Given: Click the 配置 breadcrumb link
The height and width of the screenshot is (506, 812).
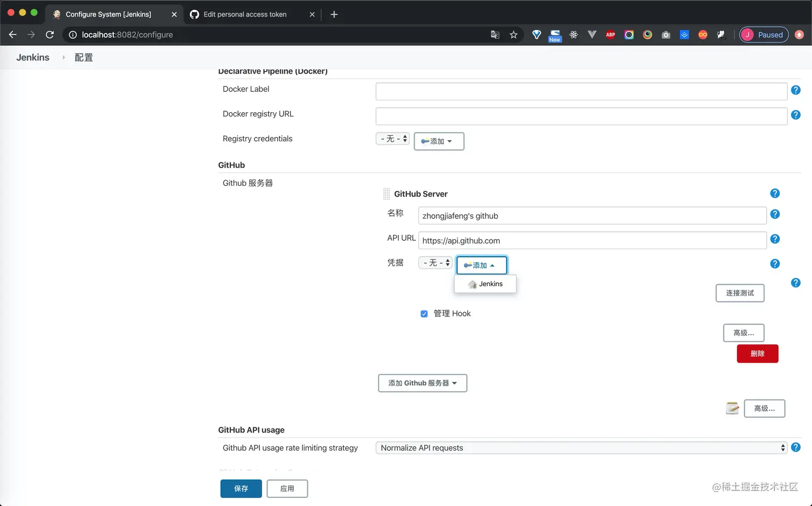Looking at the screenshot, I should tap(84, 57).
